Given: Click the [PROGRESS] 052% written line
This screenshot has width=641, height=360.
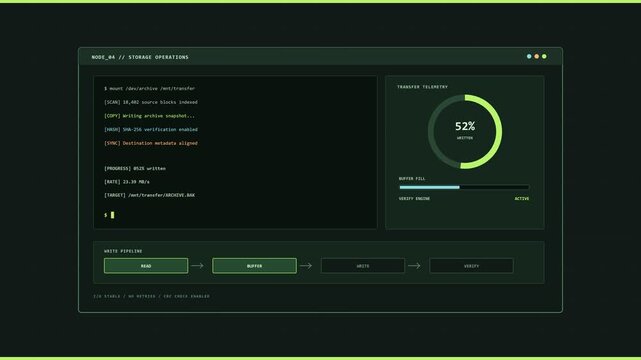Looking at the screenshot, I should [135, 168].
